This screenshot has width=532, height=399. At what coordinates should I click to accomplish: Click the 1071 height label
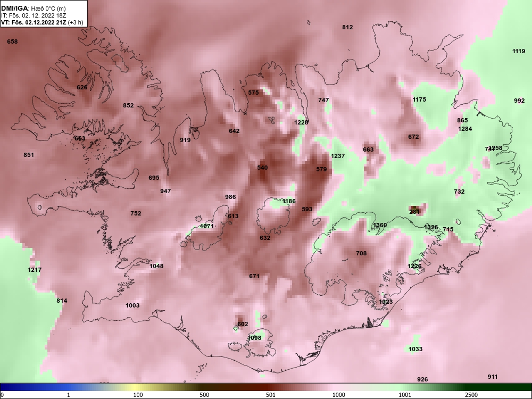pos(206,226)
